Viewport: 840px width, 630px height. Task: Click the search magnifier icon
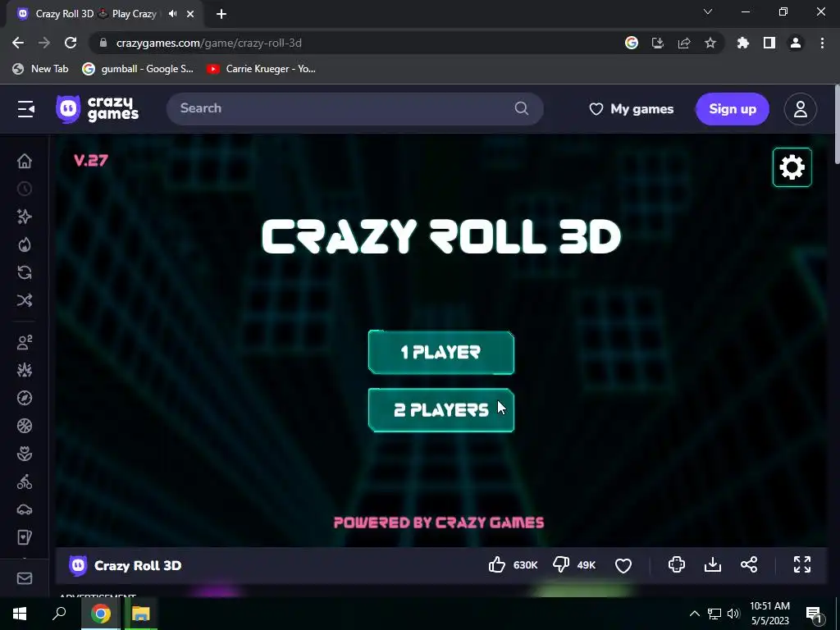point(521,109)
